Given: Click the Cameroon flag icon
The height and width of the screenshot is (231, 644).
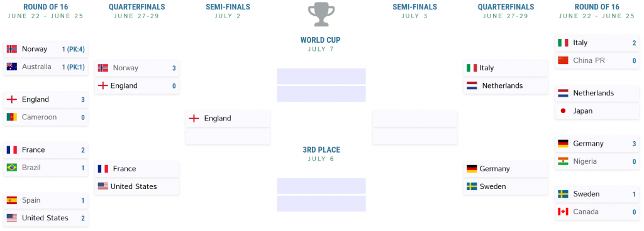Looking at the screenshot, I should tap(12, 117).
